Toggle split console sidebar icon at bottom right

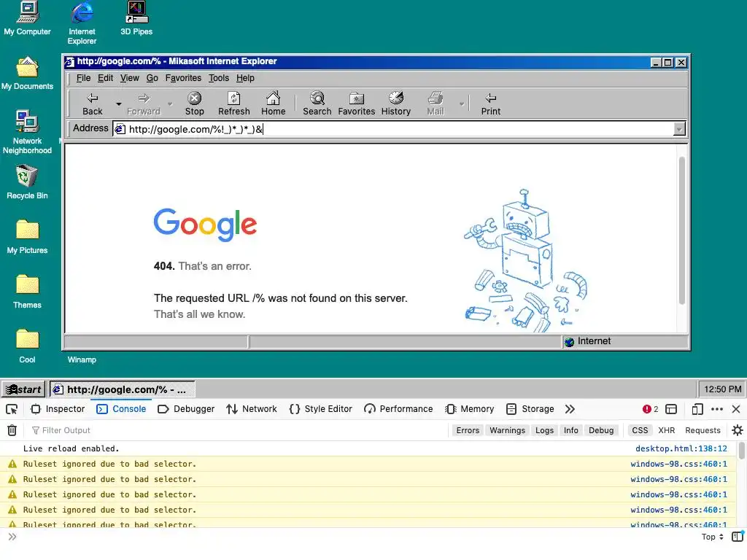[x=738, y=537]
